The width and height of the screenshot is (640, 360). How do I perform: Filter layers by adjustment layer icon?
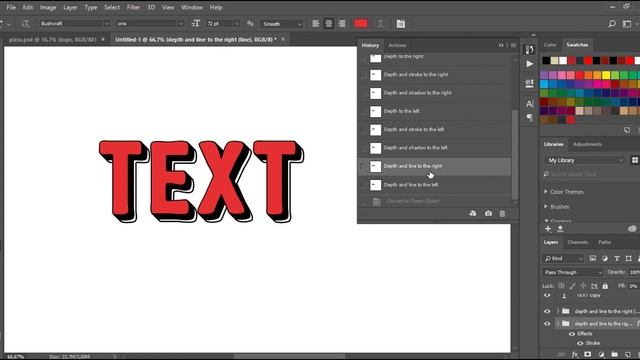[604, 258]
